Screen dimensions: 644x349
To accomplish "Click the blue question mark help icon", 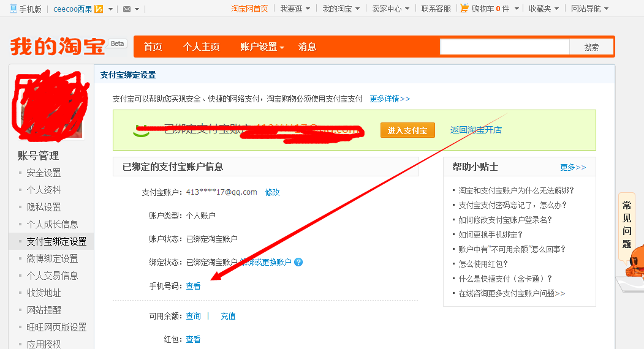I will click(298, 262).
